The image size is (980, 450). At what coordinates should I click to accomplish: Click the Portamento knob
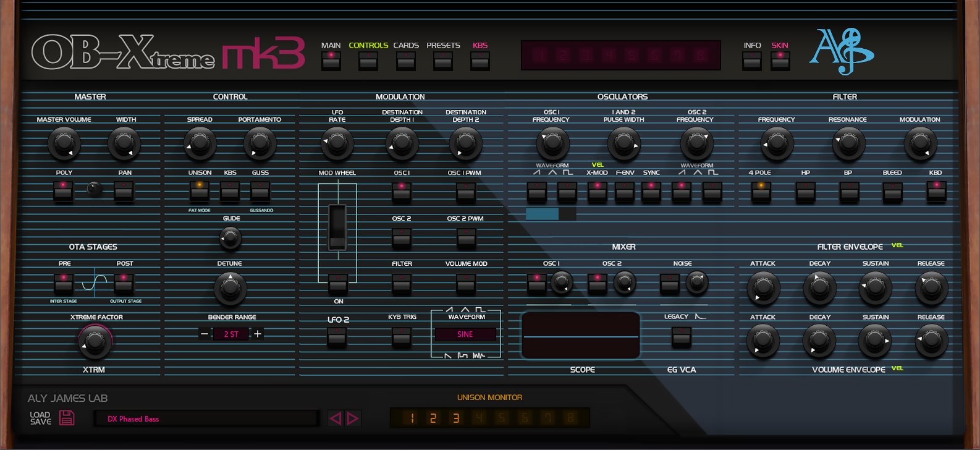[x=260, y=143]
